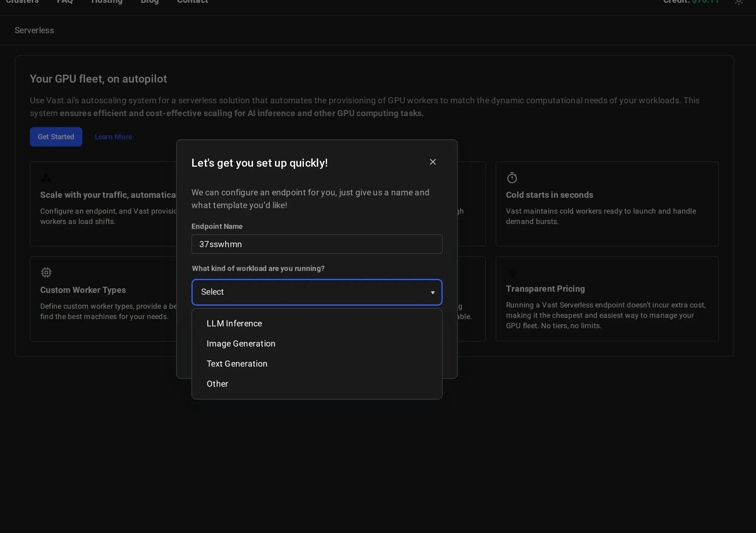Open the workload Select dropdown
756x533 pixels.
point(317,292)
